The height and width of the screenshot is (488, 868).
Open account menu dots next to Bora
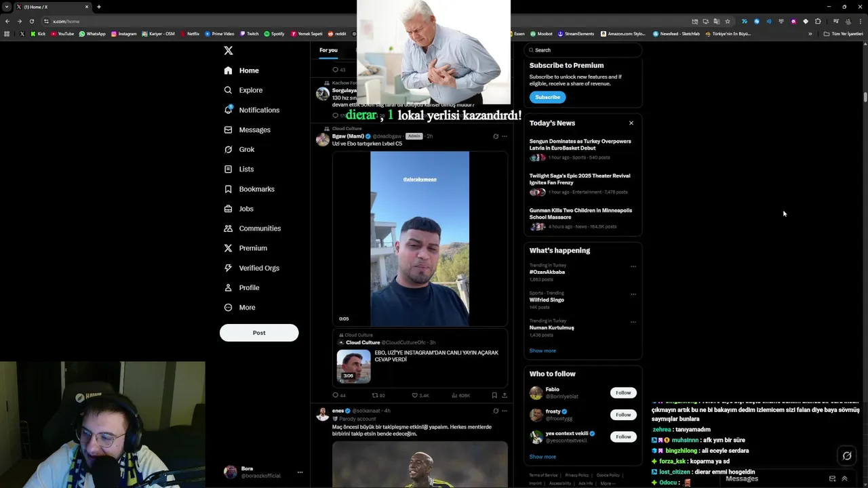point(300,472)
